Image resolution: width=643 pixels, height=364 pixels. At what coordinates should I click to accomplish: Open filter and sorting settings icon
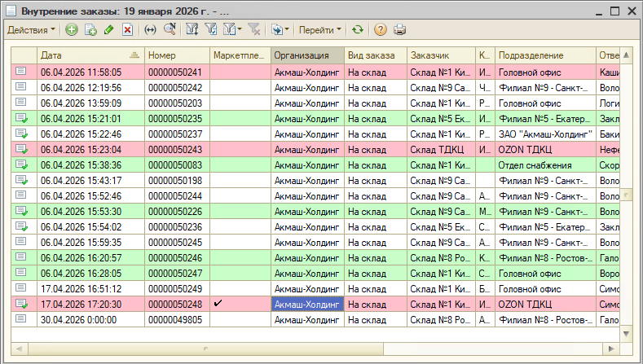coord(192,30)
